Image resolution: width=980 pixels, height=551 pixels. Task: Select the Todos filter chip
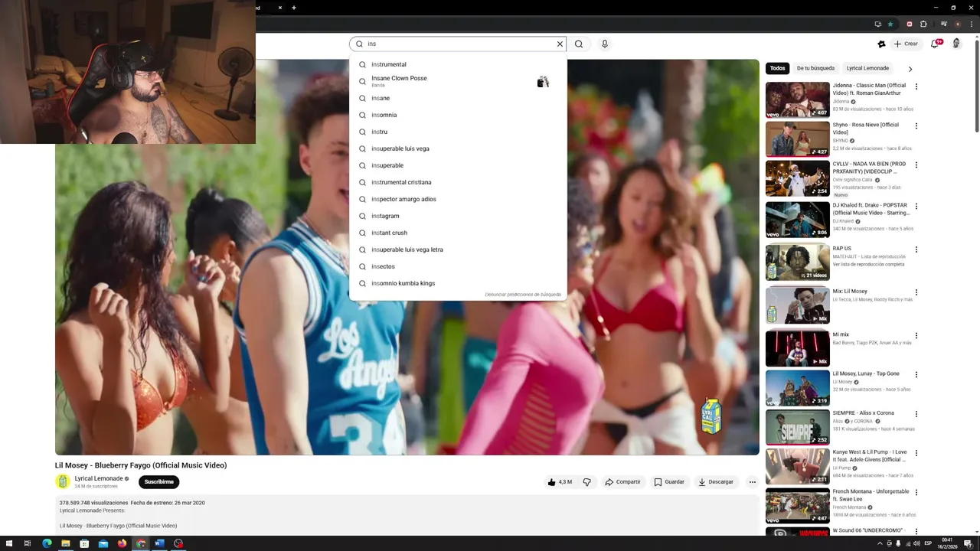coord(778,68)
